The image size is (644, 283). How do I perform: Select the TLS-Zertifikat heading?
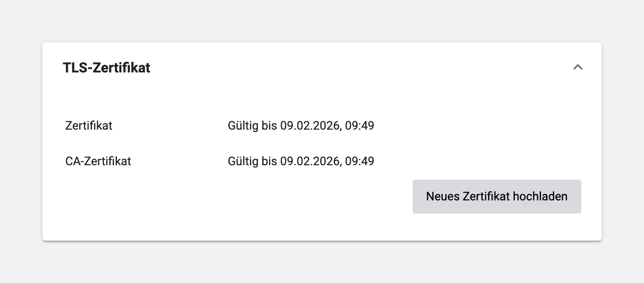click(x=107, y=67)
